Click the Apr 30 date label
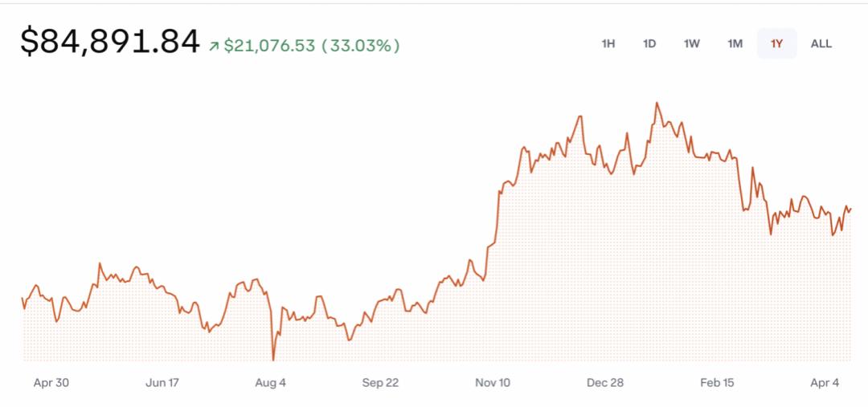 click(x=51, y=383)
